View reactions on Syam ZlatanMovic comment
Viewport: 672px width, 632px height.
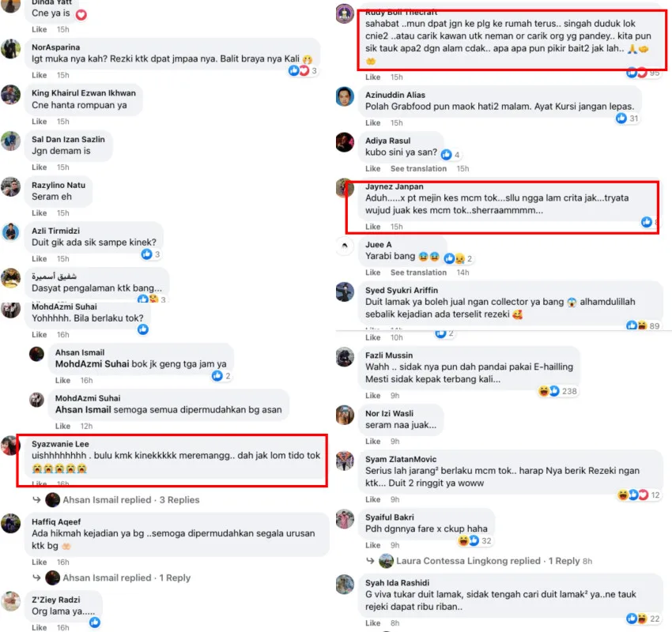point(639,495)
